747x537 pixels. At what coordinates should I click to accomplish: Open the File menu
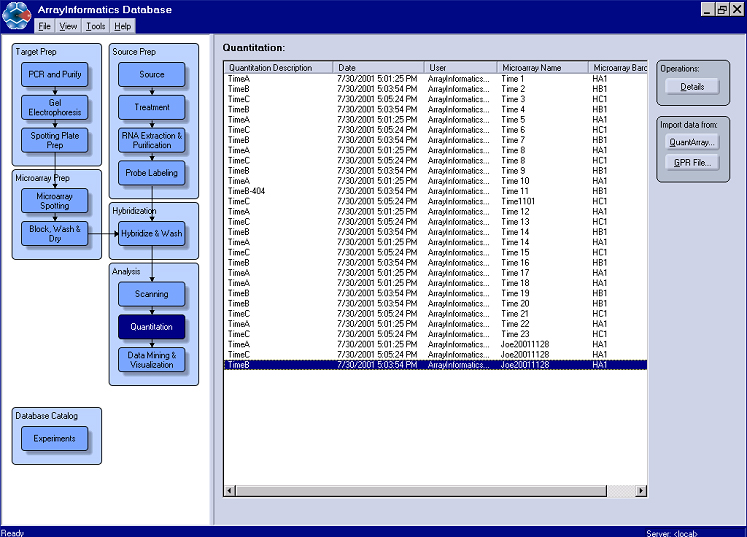(44, 26)
